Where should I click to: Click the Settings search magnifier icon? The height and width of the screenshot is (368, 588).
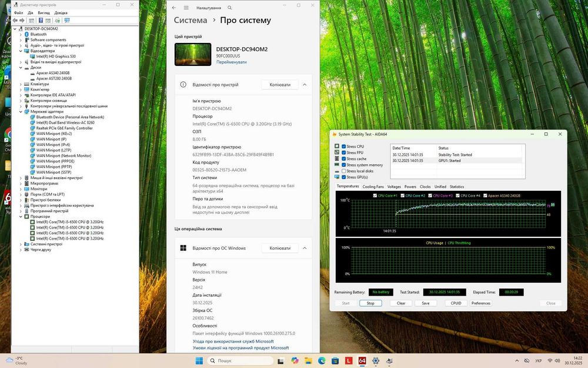point(229,8)
